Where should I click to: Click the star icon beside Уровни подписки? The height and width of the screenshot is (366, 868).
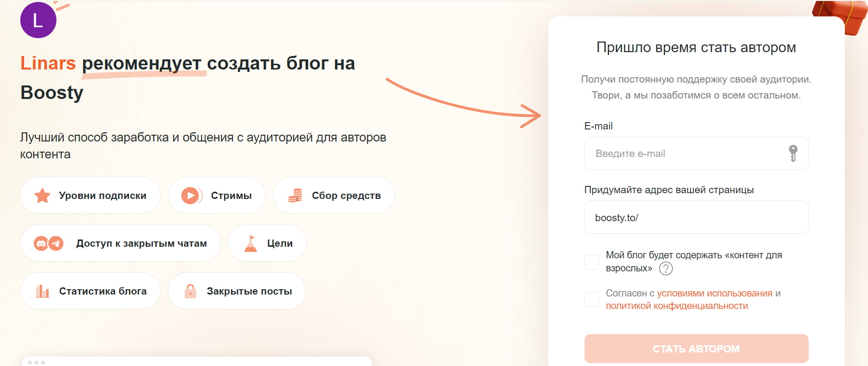(42, 196)
